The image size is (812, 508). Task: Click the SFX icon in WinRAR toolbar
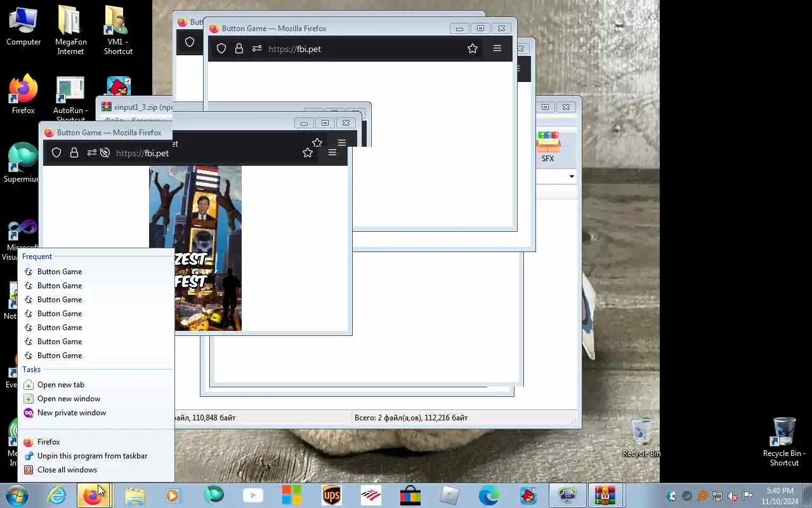tap(548, 147)
